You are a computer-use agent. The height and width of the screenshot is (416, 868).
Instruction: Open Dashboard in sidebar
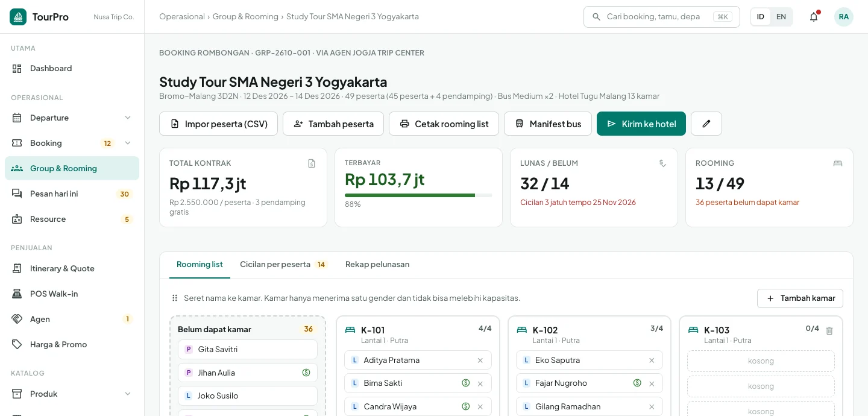[72, 68]
